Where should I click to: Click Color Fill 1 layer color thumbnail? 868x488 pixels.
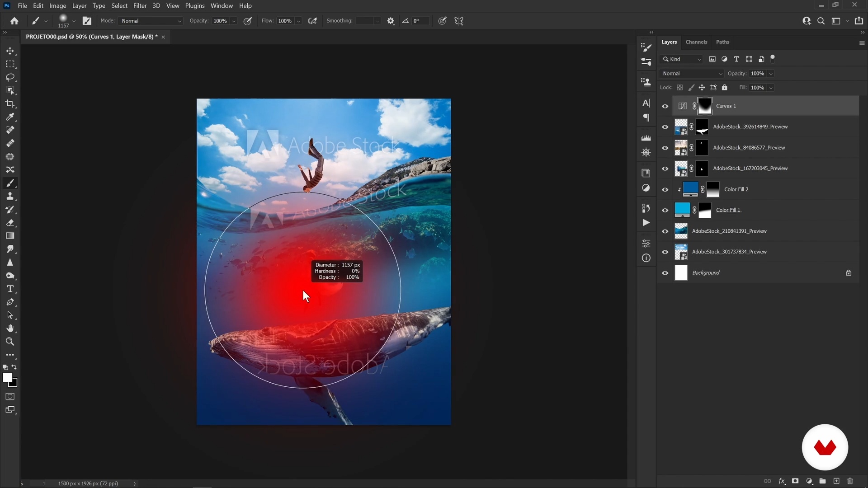coord(682,210)
